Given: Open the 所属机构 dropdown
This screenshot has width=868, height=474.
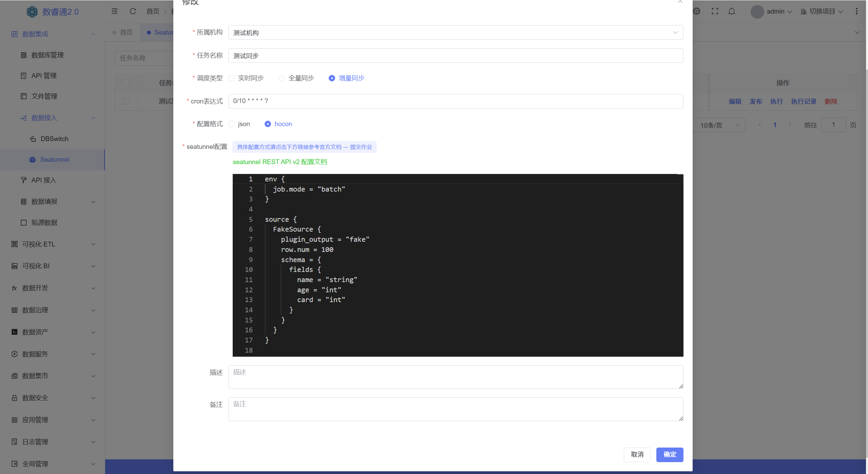Looking at the screenshot, I should coord(455,33).
